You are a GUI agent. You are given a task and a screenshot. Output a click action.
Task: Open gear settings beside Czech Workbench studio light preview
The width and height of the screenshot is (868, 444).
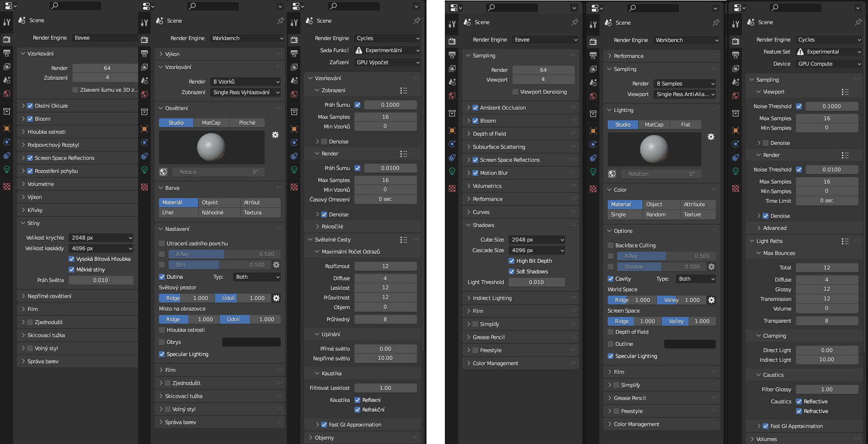[275, 135]
